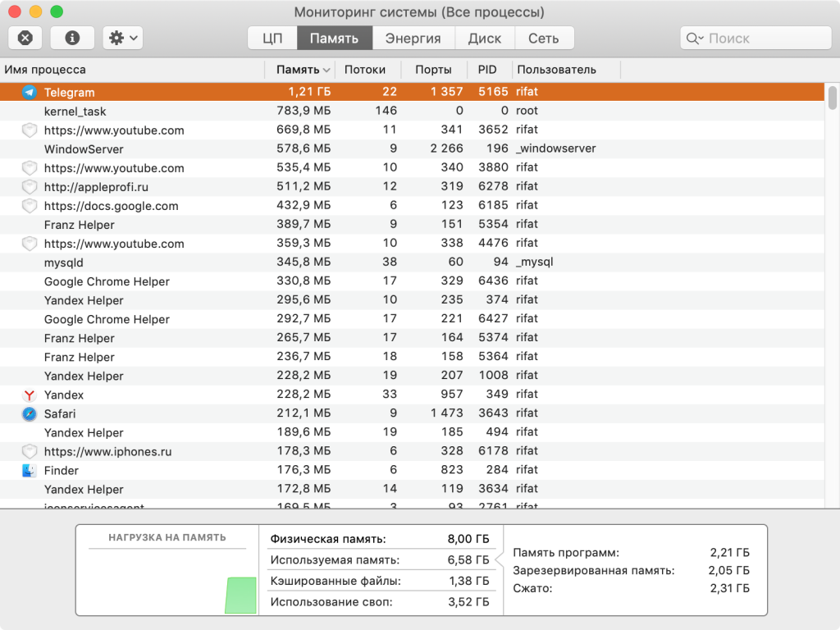Click the Физическая память value 8,00 ГБ
This screenshot has height=630, width=840.
click(x=468, y=539)
